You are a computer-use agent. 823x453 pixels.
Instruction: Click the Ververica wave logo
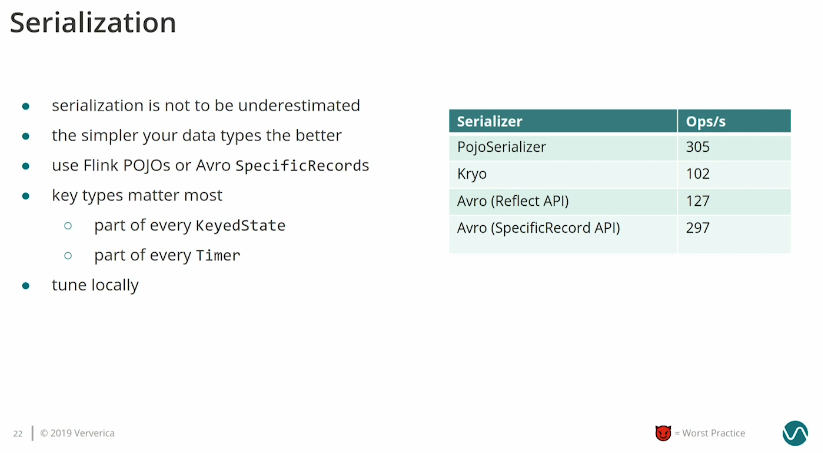[x=795, y=433]
